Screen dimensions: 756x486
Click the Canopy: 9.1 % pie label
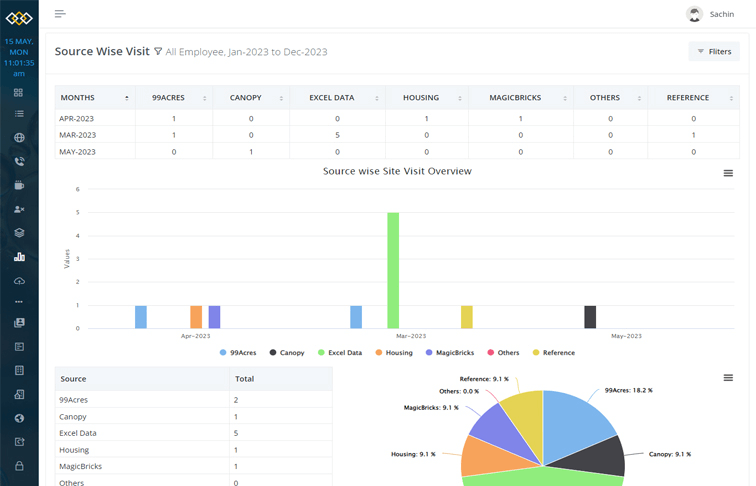click(670, 454)
